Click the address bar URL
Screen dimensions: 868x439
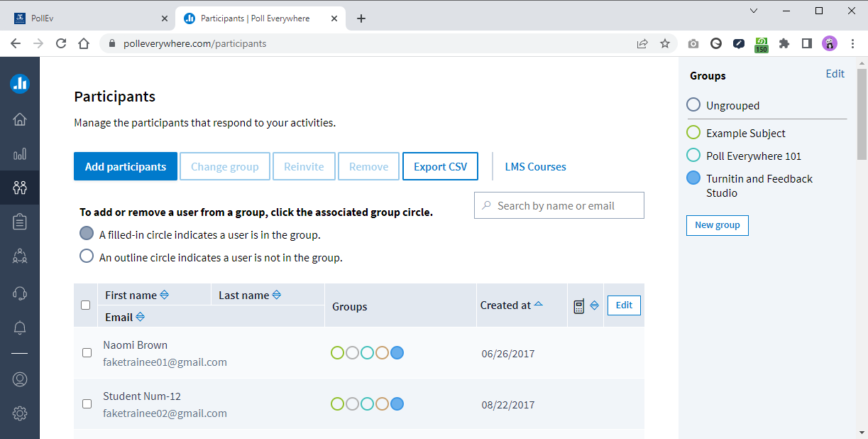point(195,43)
